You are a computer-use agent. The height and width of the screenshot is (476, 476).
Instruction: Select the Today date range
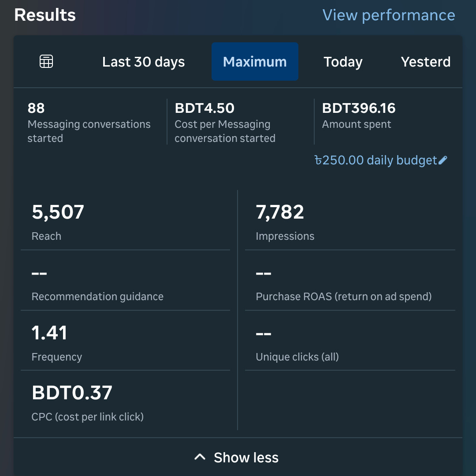tap(343, 62)
